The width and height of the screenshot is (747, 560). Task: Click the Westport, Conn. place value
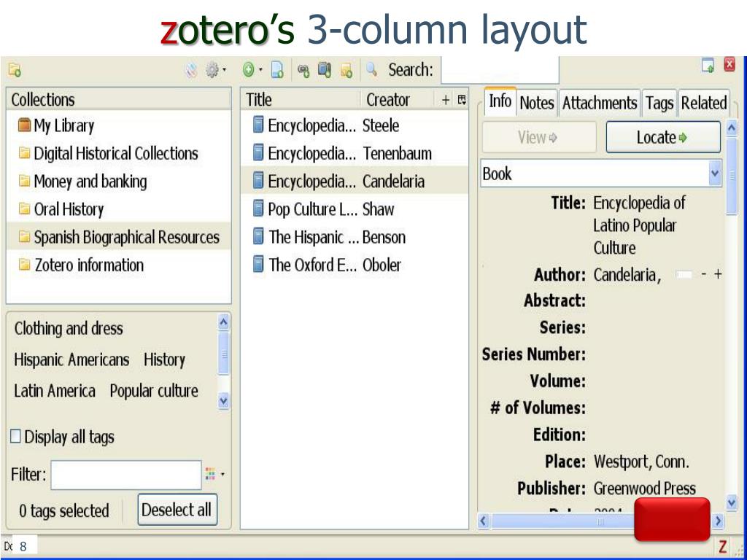(641, 462)
